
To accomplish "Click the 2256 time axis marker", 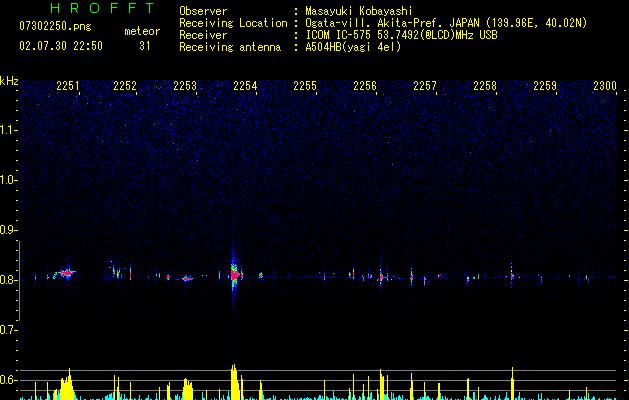I will [x=365, y=86].
